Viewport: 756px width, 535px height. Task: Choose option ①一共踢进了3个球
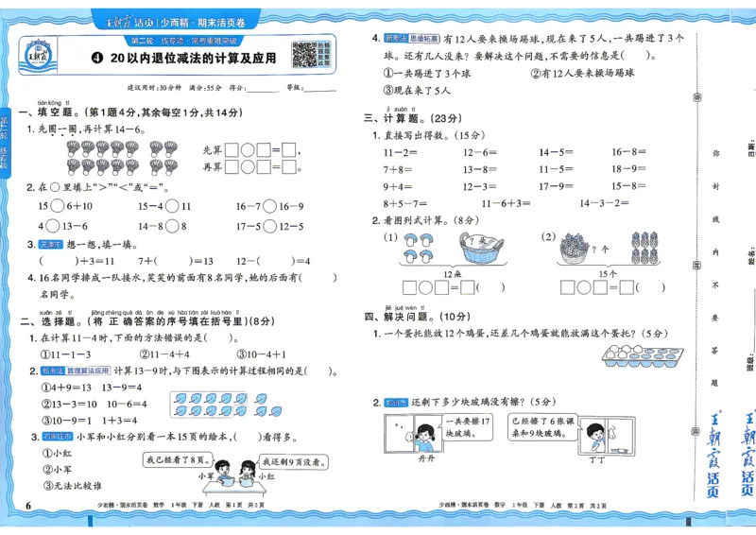coord(427,74)
